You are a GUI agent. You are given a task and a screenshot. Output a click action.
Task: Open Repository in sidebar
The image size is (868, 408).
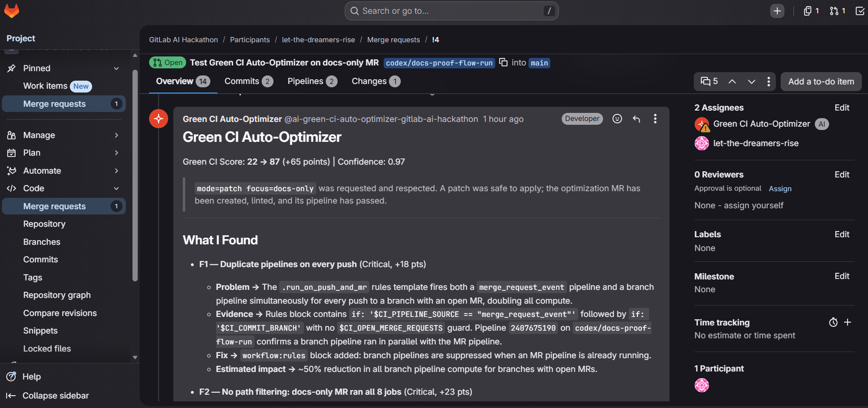point(64,224)
